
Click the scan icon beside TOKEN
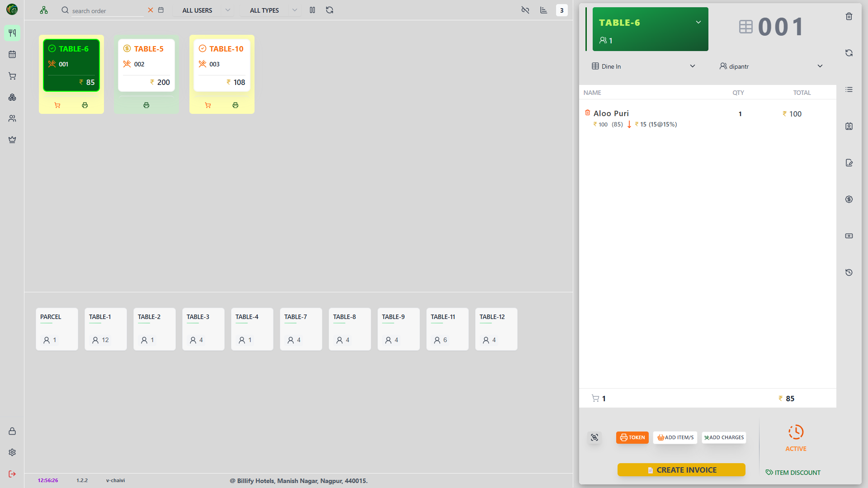(x=594, y=437)
